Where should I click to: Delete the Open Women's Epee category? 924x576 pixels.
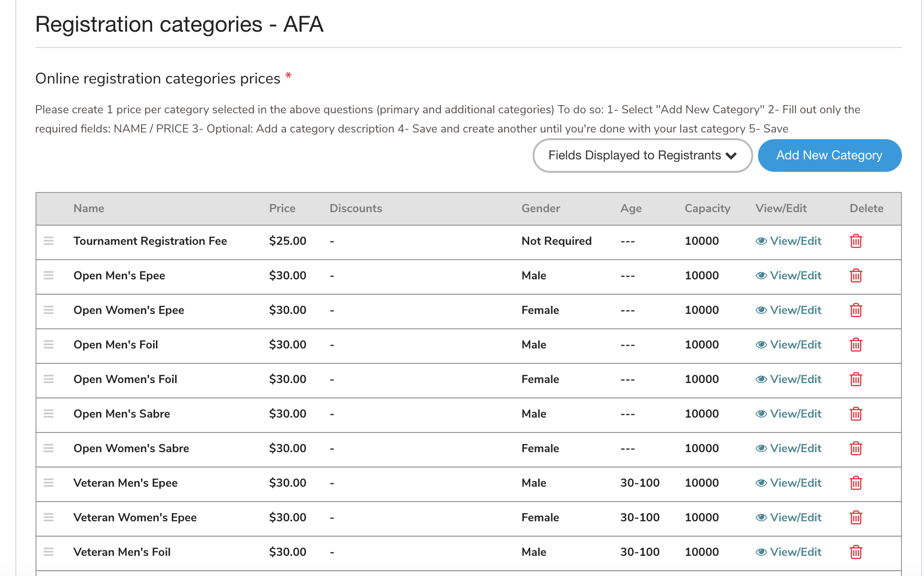tap(856, 310)
